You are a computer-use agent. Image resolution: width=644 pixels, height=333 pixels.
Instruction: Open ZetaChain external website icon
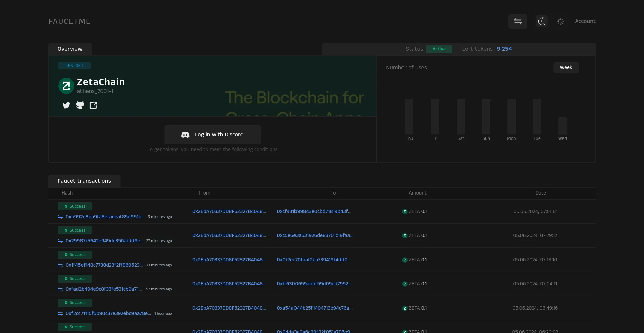click(93, 105)
